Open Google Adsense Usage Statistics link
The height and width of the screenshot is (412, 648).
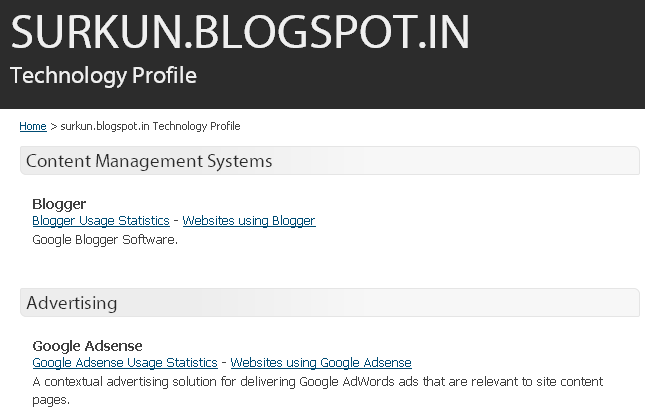click(x=125, y=362)
